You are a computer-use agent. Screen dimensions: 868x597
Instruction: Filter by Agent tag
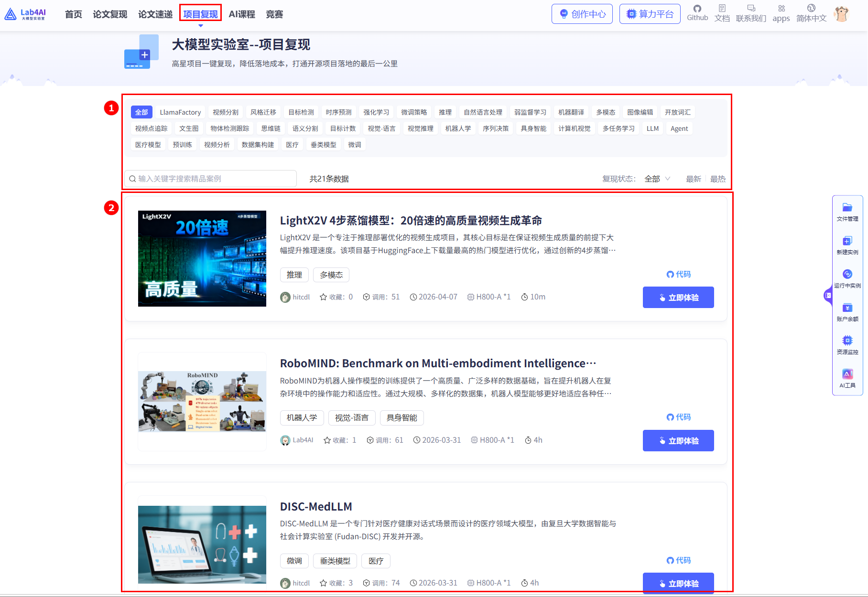679,128
